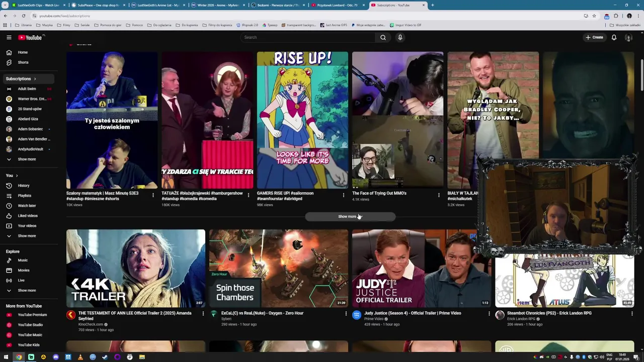Open options menu for TATUAŻE short
Screen dimensions: 644x362
coord(248,195)
